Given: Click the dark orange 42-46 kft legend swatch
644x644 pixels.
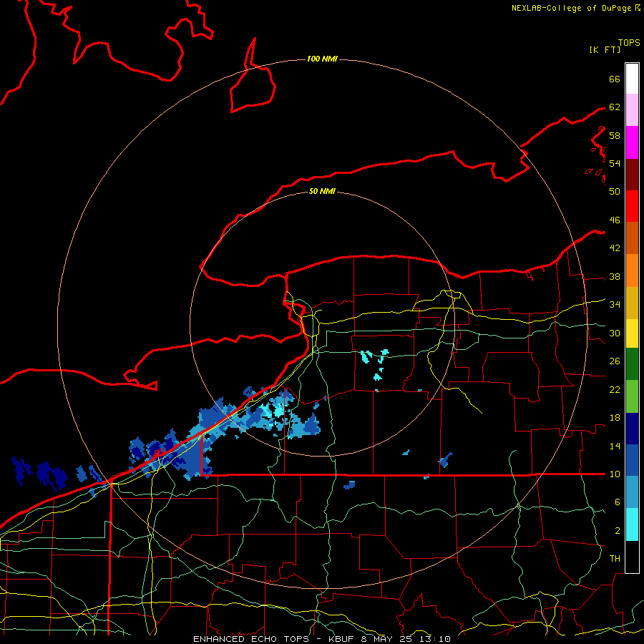Looking at the screenshot, I should coord(632,238).
